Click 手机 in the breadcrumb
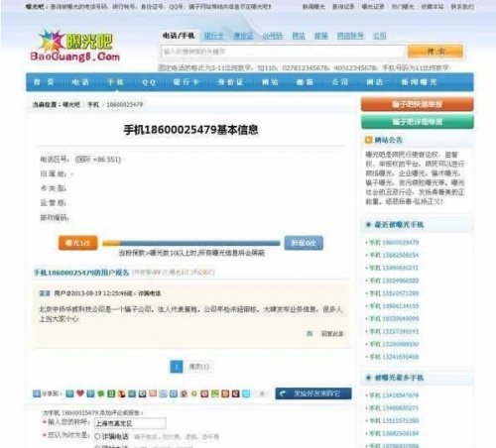Screen dimensions: 496x448 coord(93,105)
